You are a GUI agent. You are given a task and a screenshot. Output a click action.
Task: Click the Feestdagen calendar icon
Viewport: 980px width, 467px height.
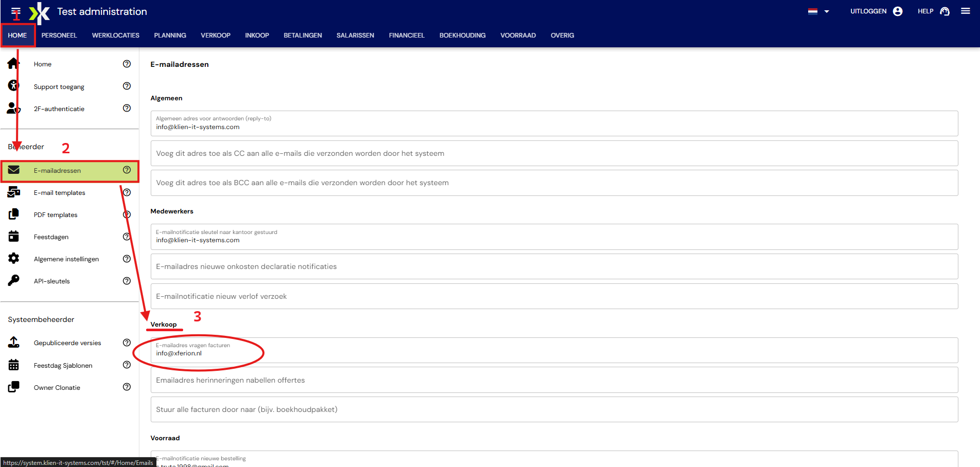coord(14,236)
